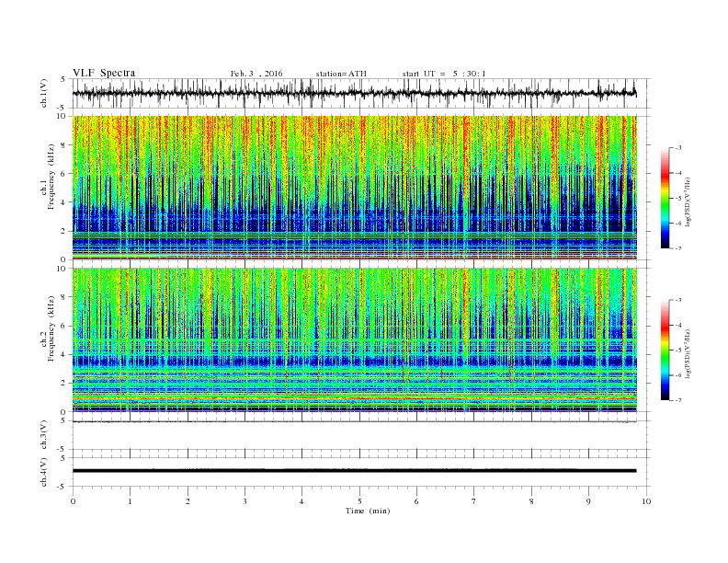Click the "4" kHz tick of ch.1 spectrogram
The width and height of the screenshot is (728, 563).
[x=64, y=202]
